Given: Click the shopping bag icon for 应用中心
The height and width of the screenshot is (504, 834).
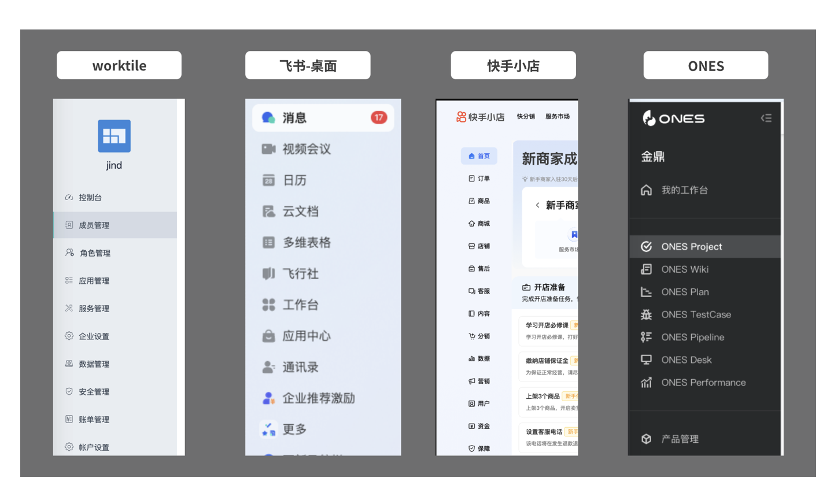Looking at the screenshot, I should (x=268, y=336).
